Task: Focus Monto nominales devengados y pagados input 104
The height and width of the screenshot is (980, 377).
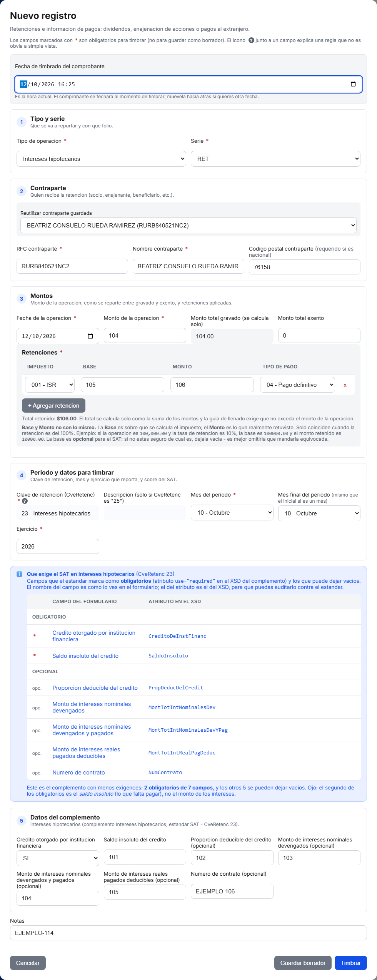Action: [58, 898]
